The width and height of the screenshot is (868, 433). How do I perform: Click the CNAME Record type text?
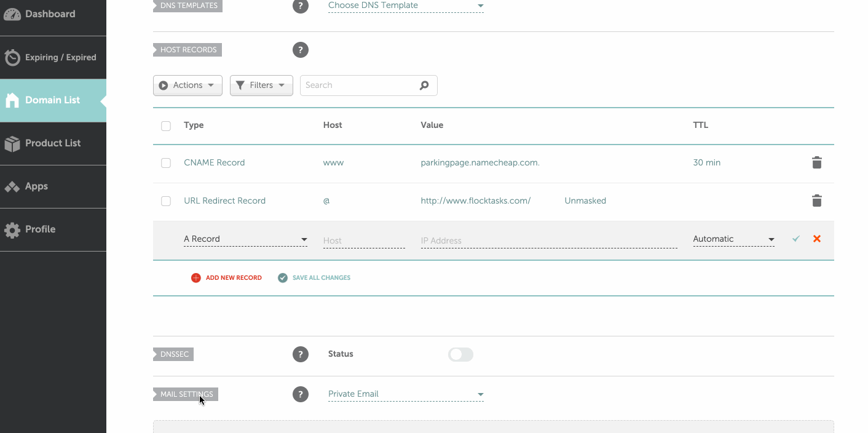pyautogui.click(x=215, y=162)
